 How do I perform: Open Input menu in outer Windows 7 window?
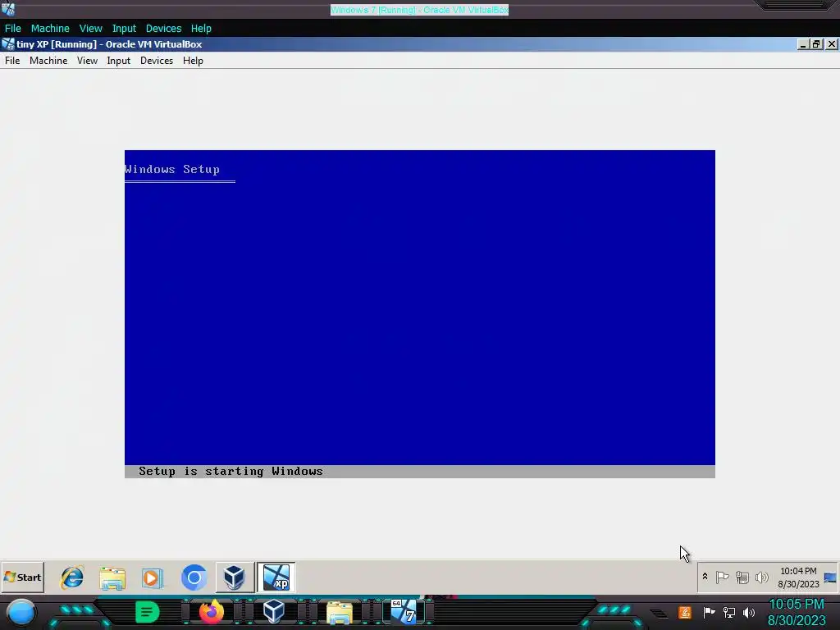tap(124, 29)
